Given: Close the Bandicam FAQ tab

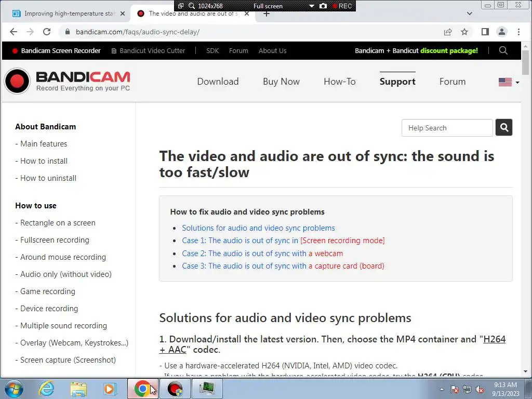Looking at the screenshot, I should [247, 14].
